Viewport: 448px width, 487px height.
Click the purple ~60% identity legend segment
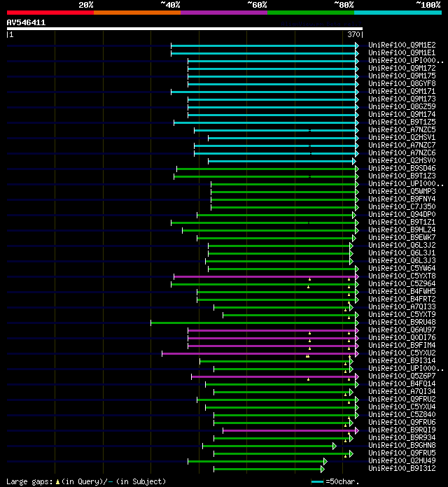224,13
